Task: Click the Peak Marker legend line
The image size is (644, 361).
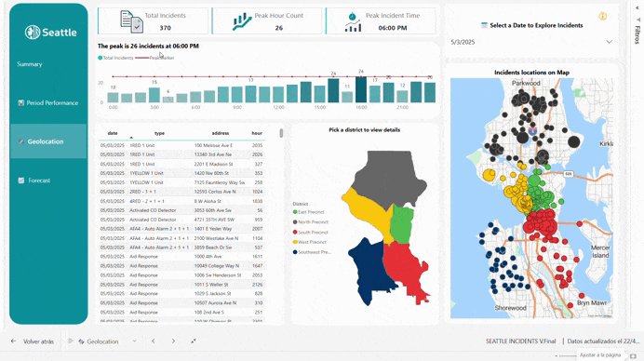Action: [141, 58]
